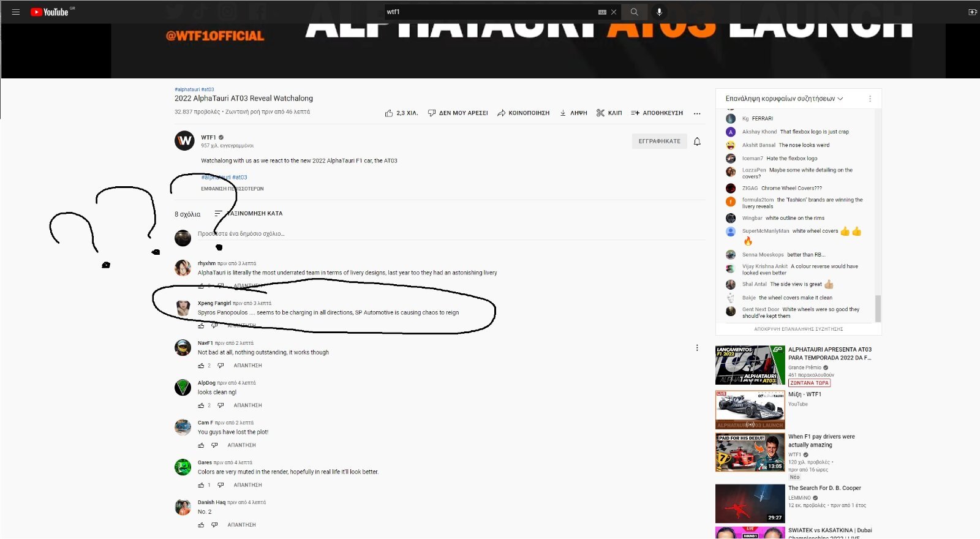Grab the live chat scrollbar thumb
Image resolution: width=980 pixels, height=539 pixels.
878,308
